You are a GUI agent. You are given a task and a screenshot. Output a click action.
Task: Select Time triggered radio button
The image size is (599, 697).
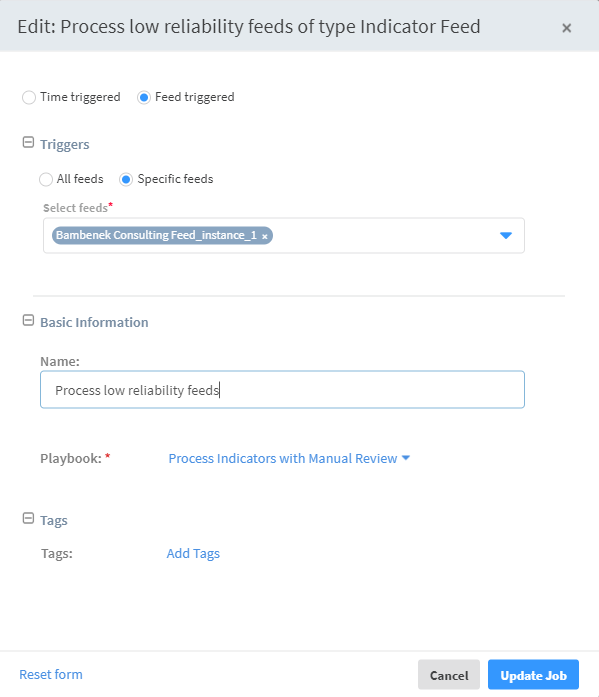(x=29, y=97)
